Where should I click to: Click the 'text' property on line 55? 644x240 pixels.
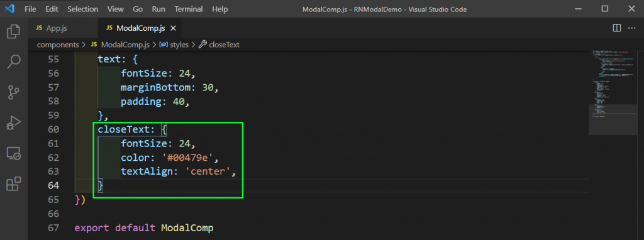109,60
